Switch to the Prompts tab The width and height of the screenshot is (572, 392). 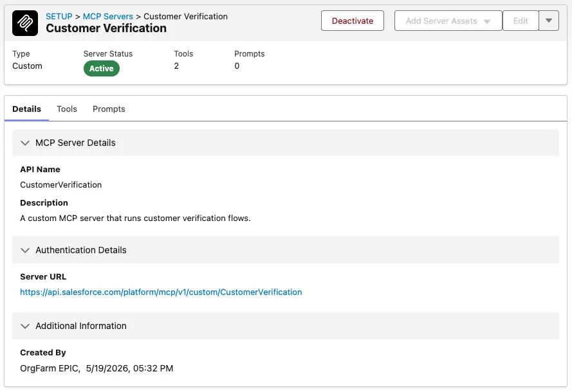pyautogui.click(x=109, y=109)
